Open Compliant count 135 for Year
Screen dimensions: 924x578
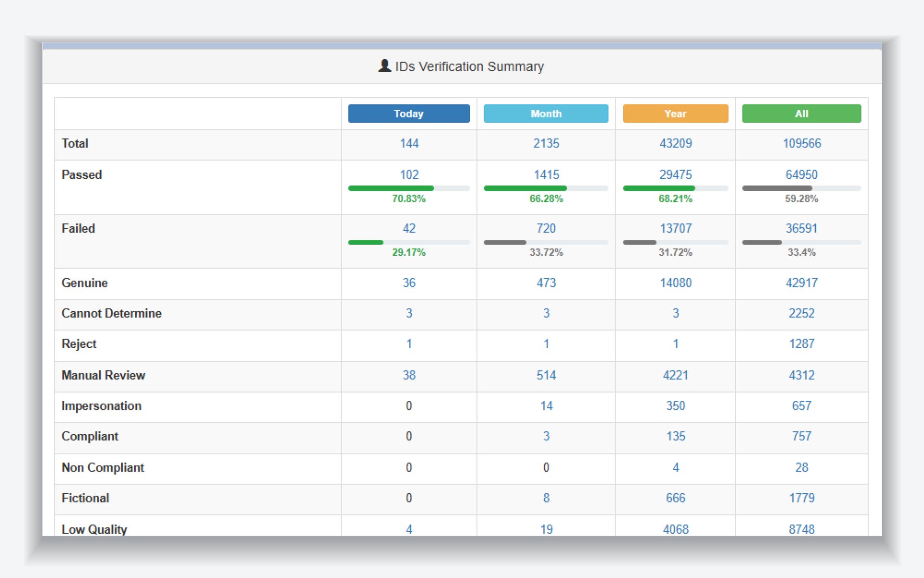click(676, 436)
